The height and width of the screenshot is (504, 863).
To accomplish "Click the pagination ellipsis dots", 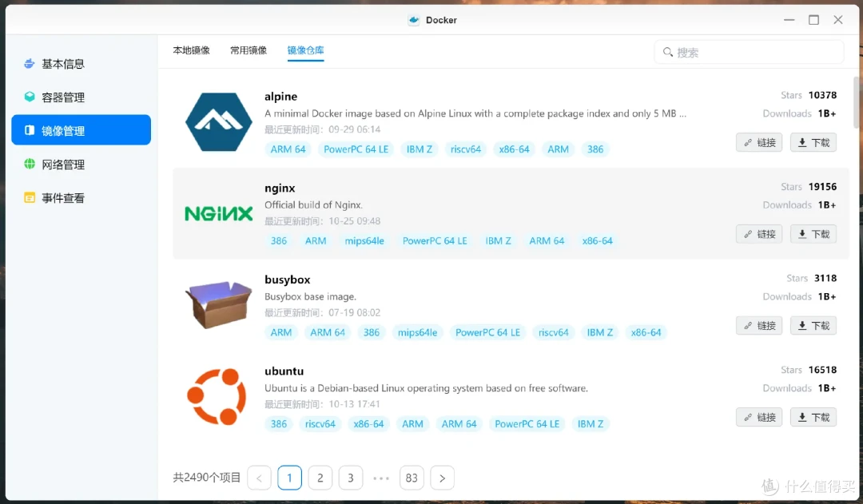I will click(x=381, y=478).
